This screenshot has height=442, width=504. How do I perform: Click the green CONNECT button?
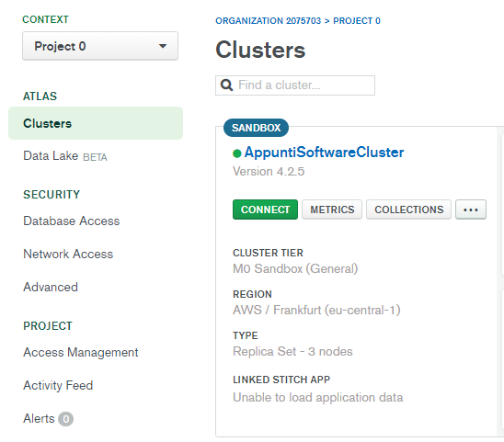click(x=265, y=210)
